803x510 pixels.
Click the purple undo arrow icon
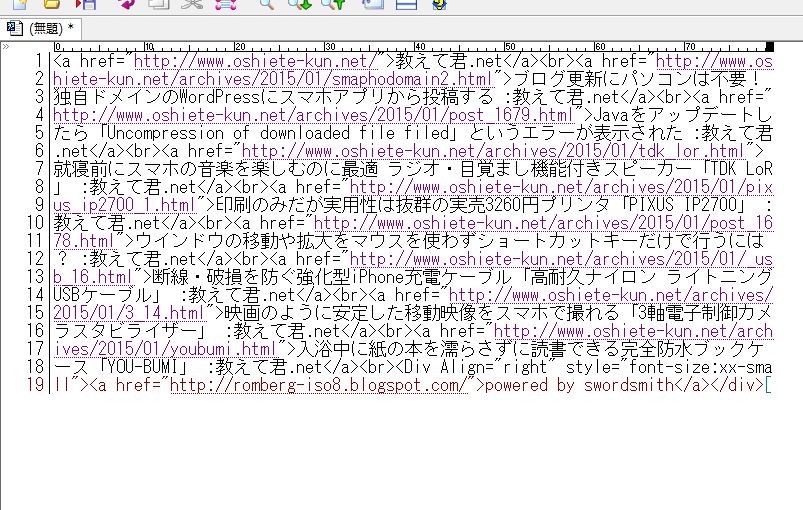coord(126,5)
